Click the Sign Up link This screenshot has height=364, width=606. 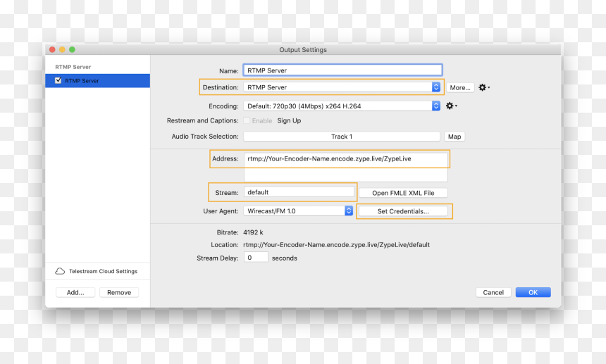(x=289, y=120)
